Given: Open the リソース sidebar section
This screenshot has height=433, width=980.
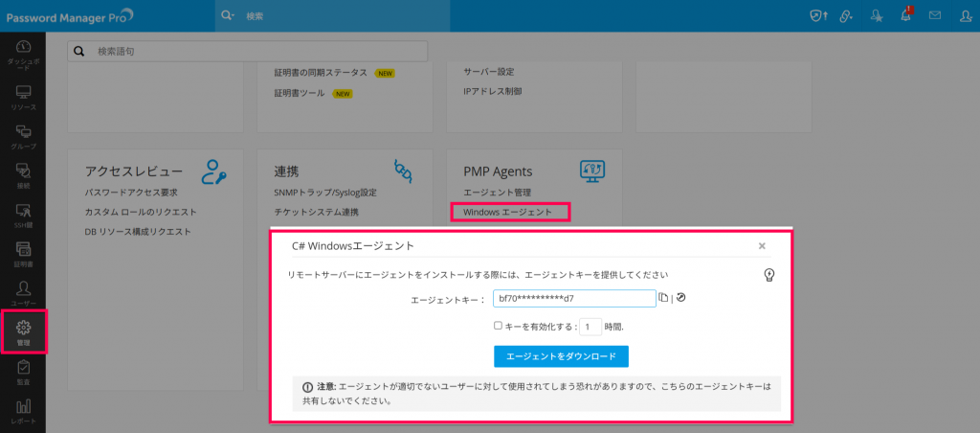Looking at the screenshot, I should click(23, 99).
